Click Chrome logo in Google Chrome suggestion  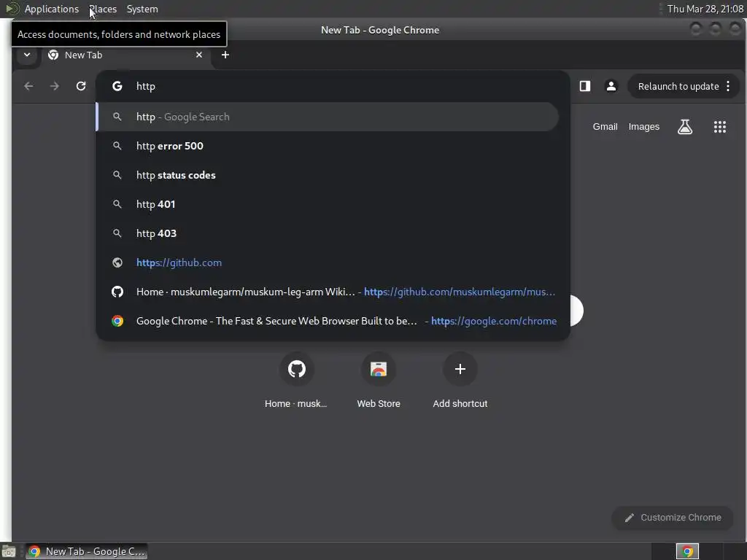point(117,321)
